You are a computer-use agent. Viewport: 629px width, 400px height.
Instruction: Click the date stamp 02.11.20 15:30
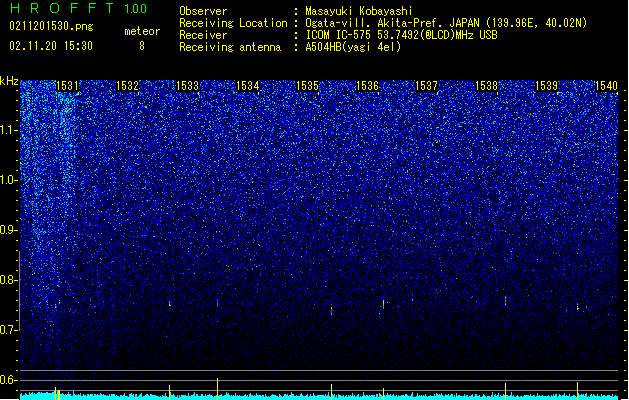click(x=51, y=45)
